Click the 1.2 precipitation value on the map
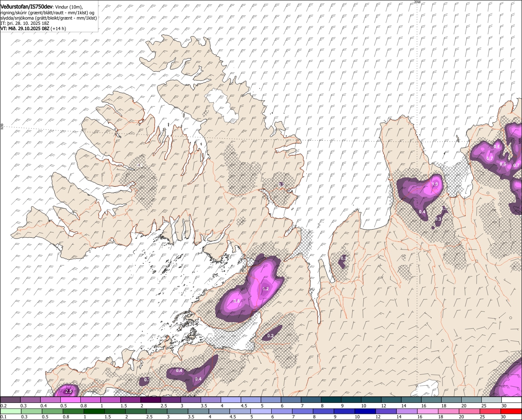 pyautogui.click(x=265, y=289)
